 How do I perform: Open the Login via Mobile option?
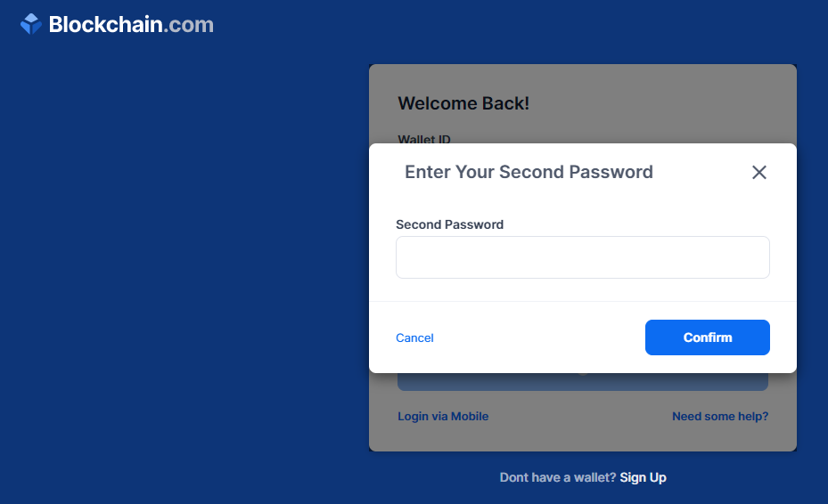pyautogui.click(x=442, y=417)
